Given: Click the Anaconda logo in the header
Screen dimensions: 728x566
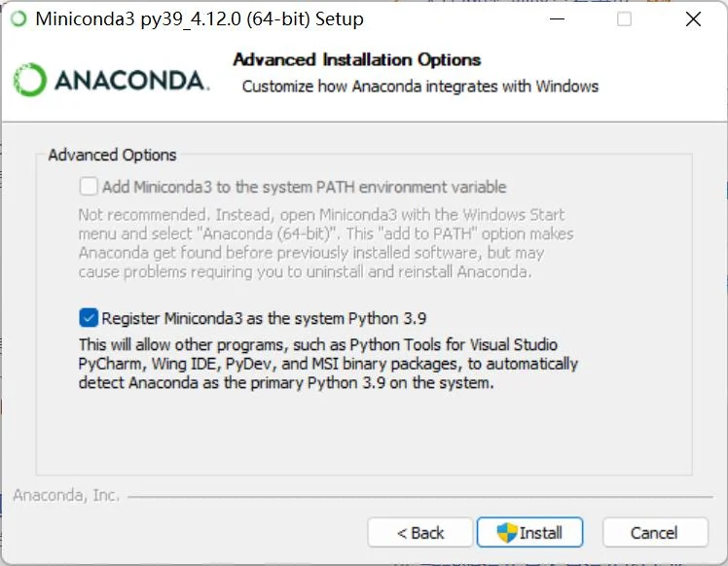Looking at the screenshot, I should [110, 81].
